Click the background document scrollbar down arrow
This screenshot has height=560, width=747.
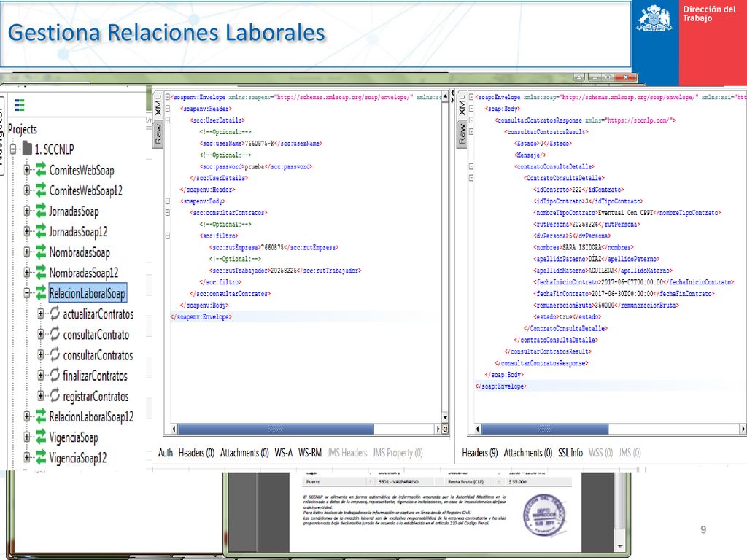click(x=620, y=545)
